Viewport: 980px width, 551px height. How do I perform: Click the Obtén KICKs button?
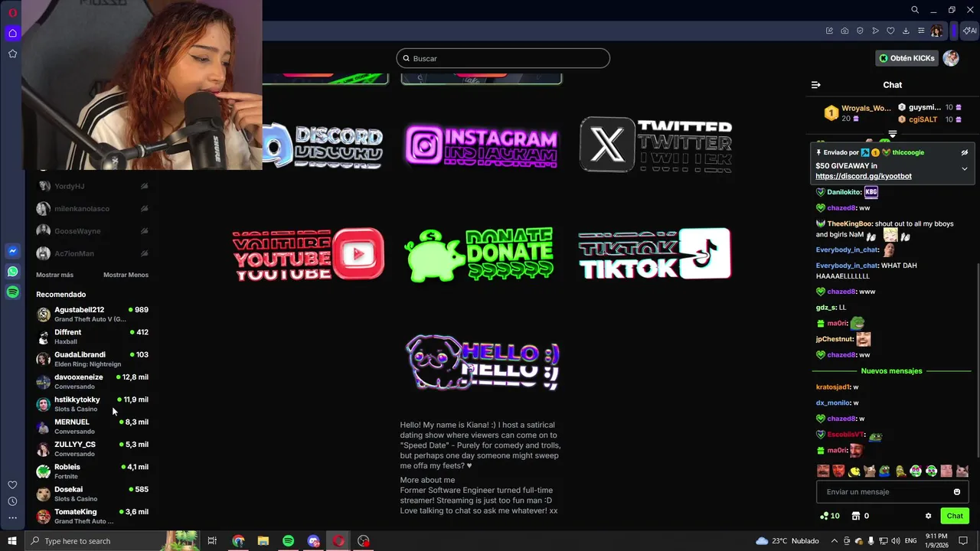[907, 58]
